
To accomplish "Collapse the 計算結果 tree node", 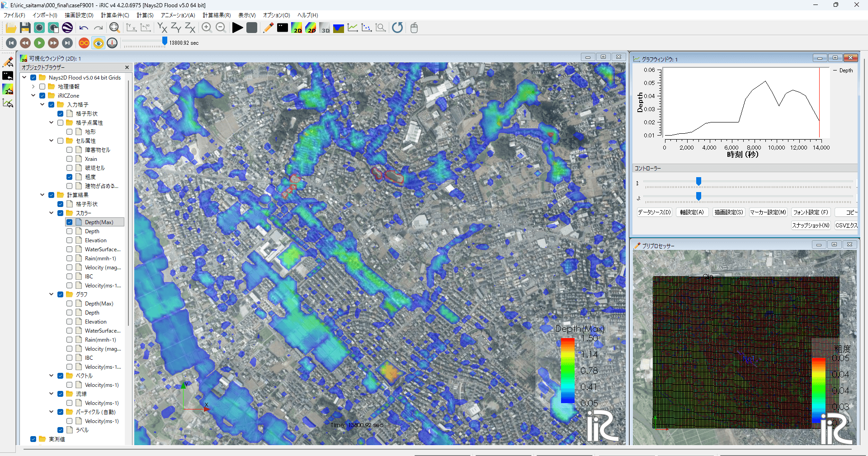I will point(42,195).
